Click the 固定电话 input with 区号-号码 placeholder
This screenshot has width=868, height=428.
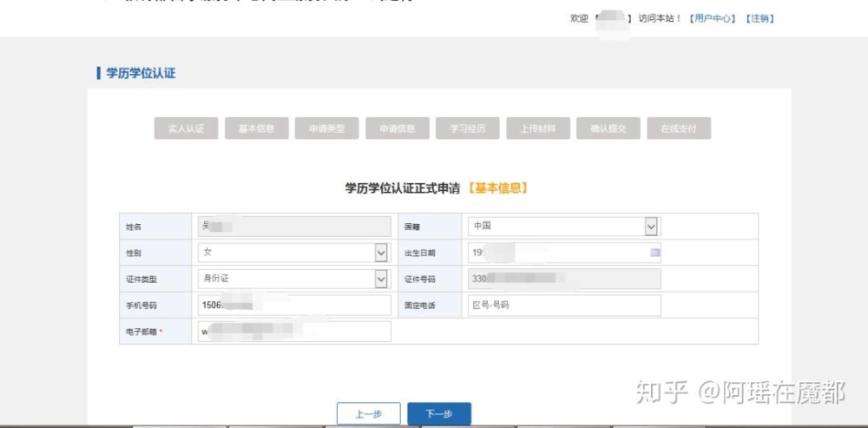pos(564,305)
